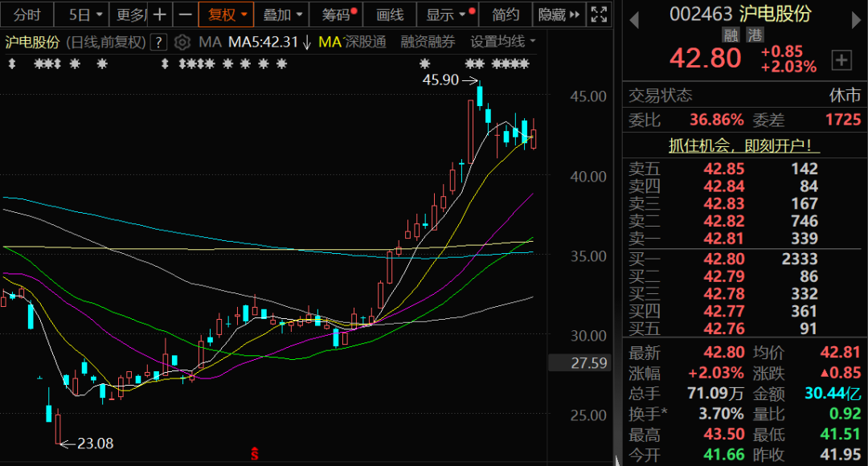
Task: Open the 显示 menu
Action: (x=447, y=14)
